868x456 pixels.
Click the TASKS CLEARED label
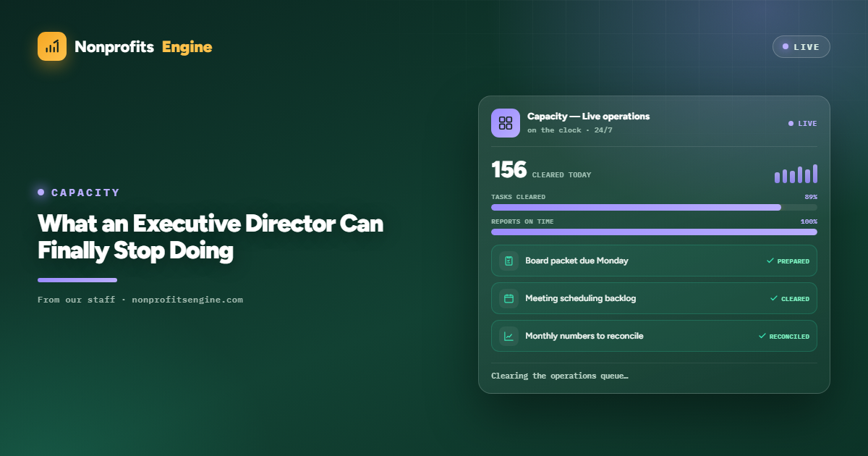pyautogui.click(x=518, y=197)
